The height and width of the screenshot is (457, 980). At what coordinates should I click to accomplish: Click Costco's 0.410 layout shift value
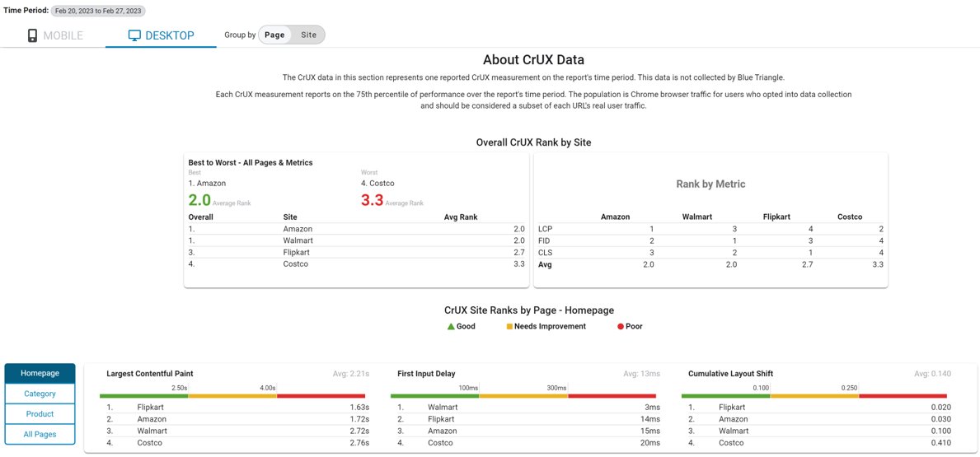pyautogui.click(x=941, y=443)
